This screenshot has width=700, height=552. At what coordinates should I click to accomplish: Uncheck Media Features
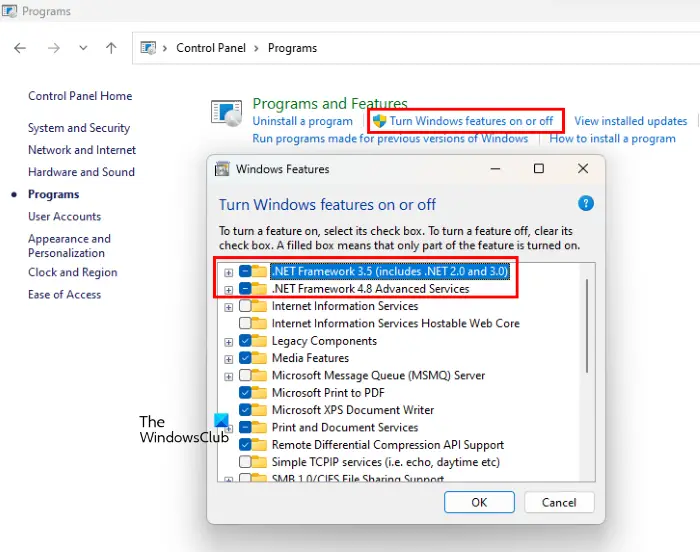click(245, 358)
